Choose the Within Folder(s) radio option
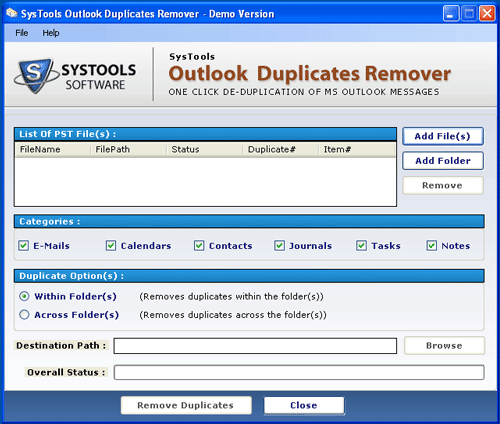This screenshot has height=424, width=500. [24, 296]
